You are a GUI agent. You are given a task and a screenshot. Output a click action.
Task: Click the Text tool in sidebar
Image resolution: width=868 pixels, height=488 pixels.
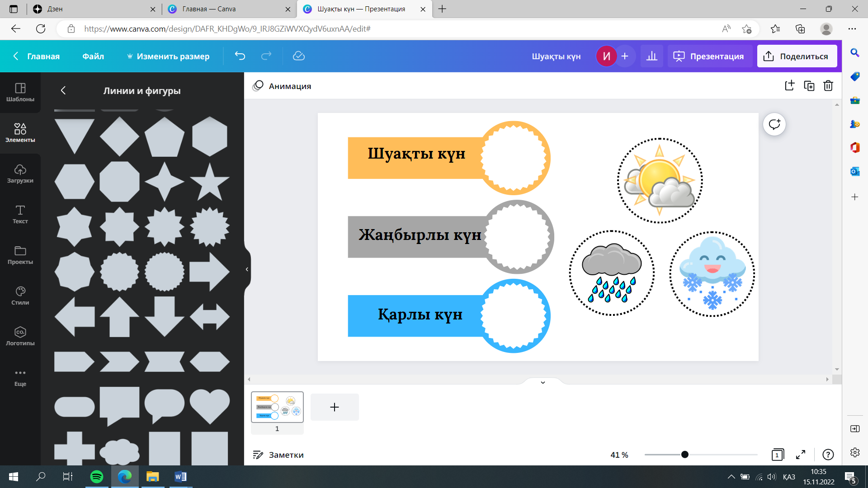[20, 214]
